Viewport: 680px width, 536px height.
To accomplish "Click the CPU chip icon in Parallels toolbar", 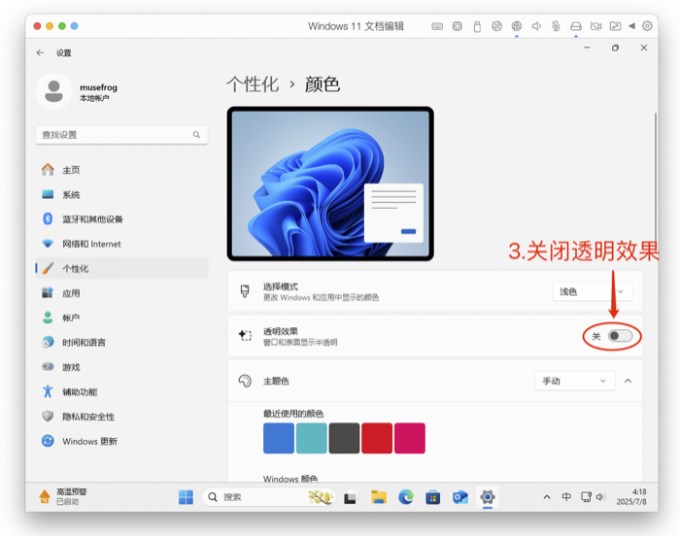I will pyautogui.click(x=457, y=26).
